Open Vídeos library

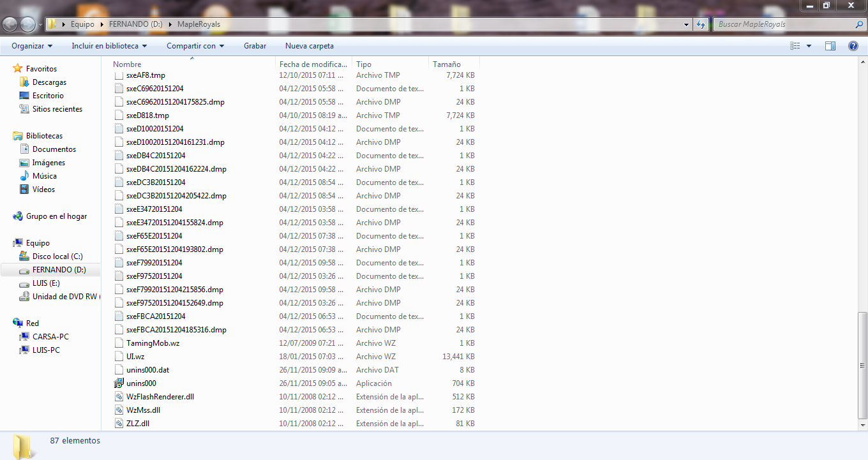click(43, 189)
